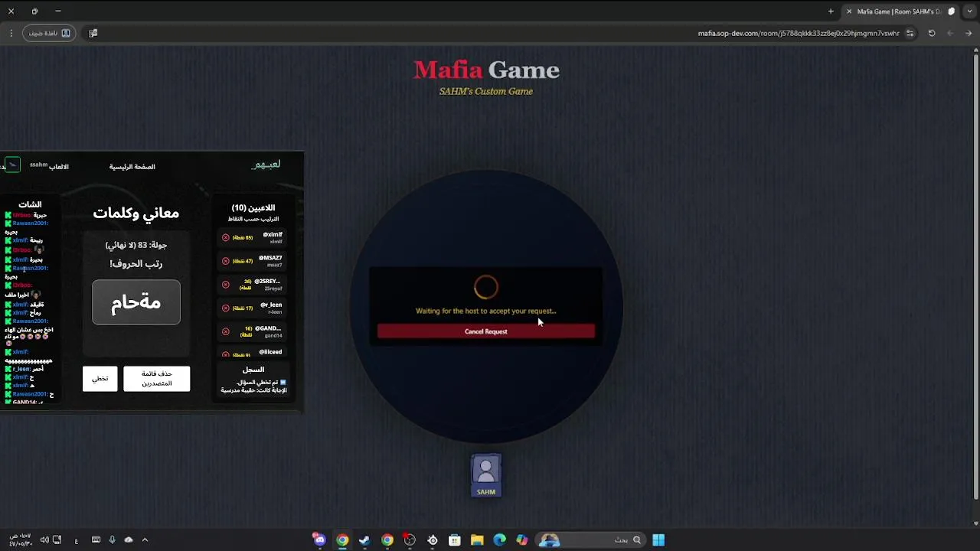Click the media control icon in browser toolbar

point(93,34)
